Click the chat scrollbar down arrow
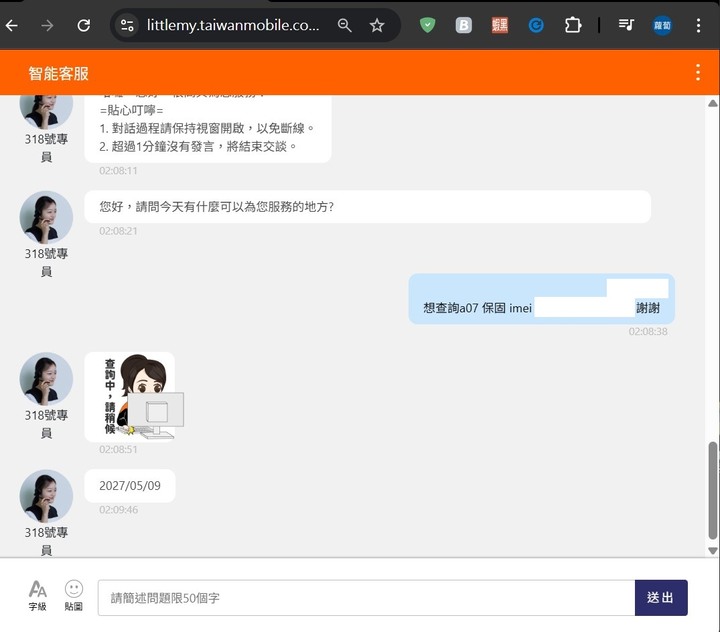The image size is (720, 632). tap(713, 551)
